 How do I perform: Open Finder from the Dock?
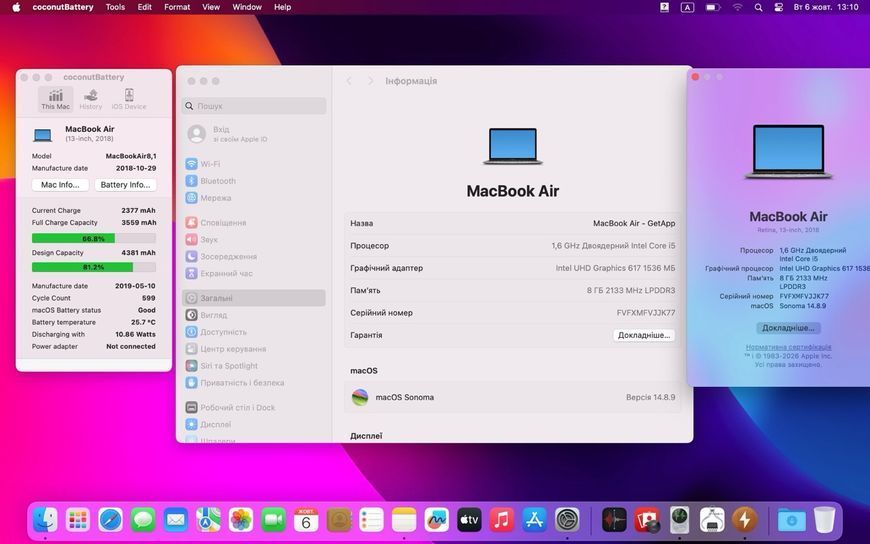[45, 520]
